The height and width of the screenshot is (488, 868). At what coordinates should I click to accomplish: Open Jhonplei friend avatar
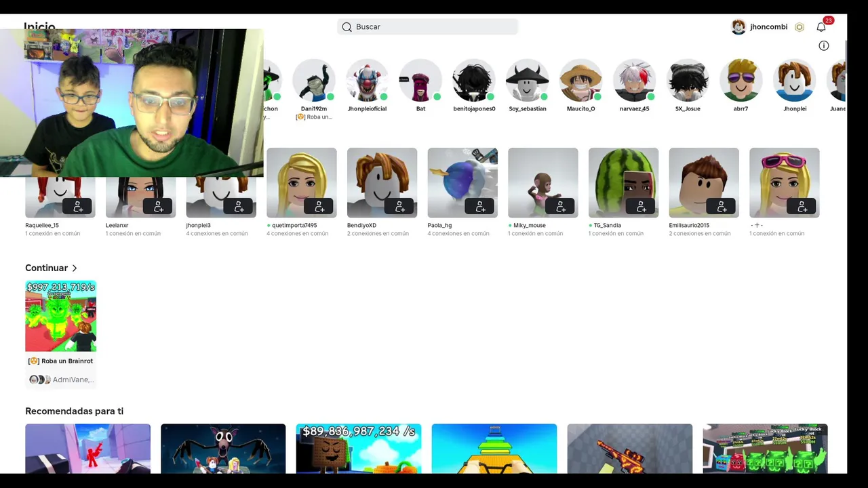click(x=795, y=80)
